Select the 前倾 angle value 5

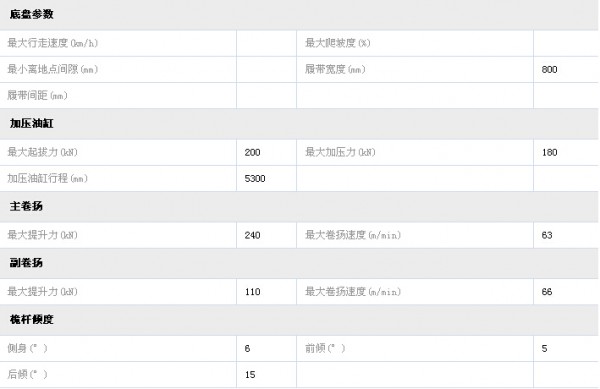(545, 348)
